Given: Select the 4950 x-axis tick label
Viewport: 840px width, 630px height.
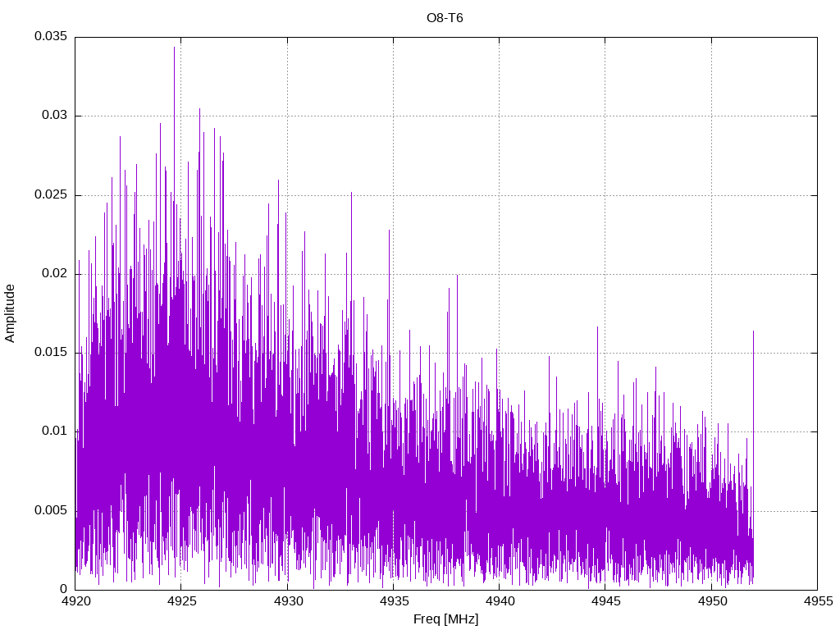Looking at the screenshot, I should tap(711, 601).
